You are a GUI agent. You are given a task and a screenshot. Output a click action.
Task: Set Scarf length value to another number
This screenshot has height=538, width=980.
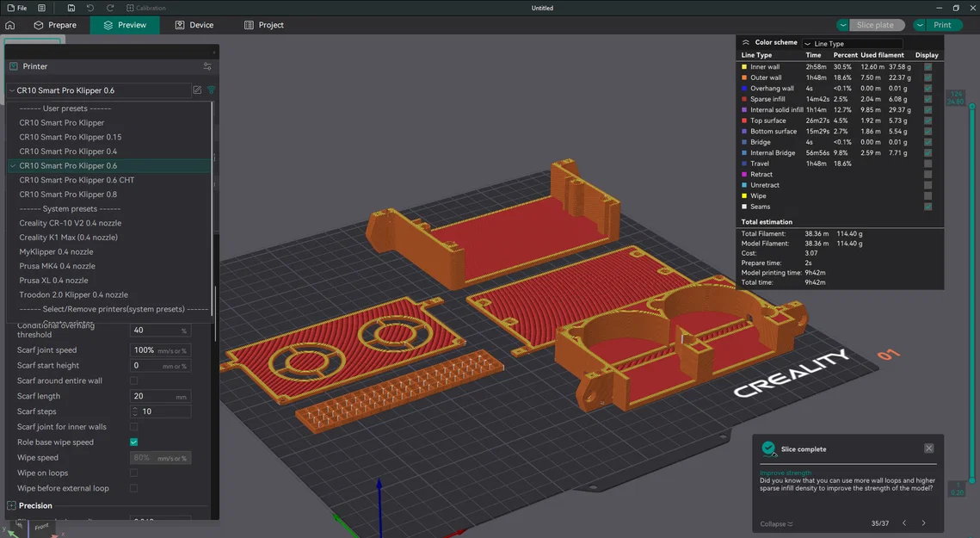pyautogui.click(x=160, y=395)
